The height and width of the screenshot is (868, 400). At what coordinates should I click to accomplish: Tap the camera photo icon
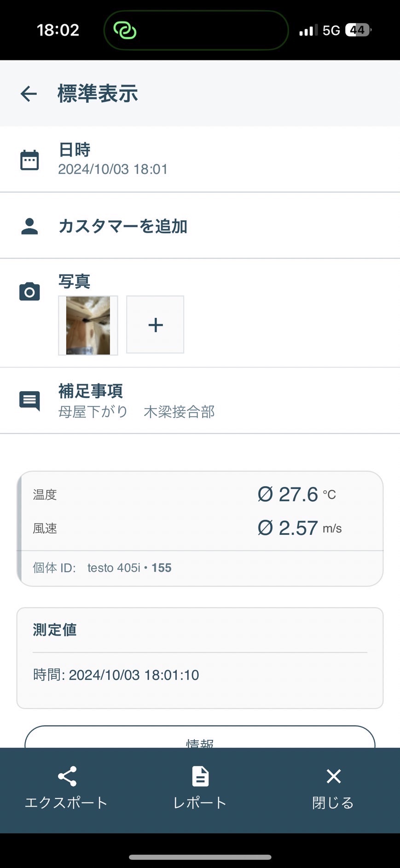29,292
